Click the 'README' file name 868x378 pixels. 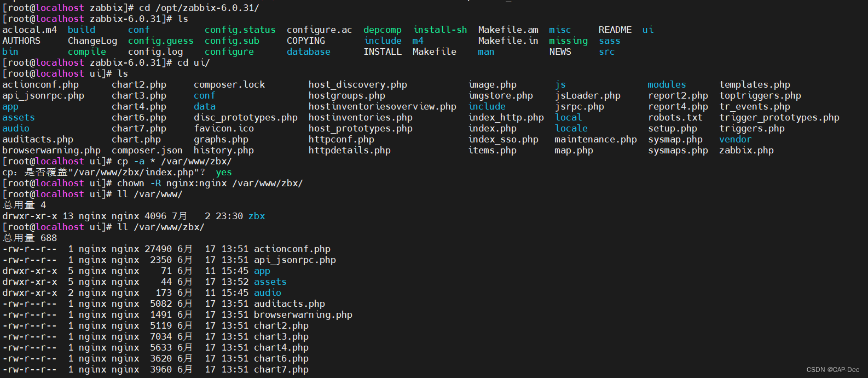tap(615, 30)
